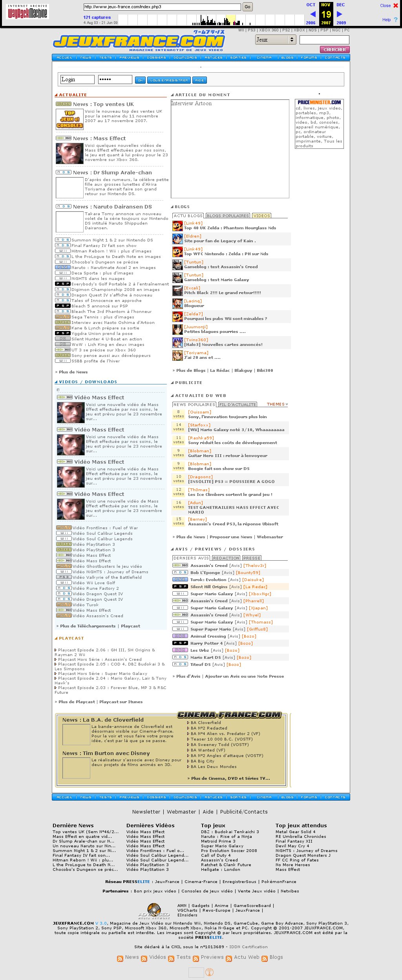Viewport: 402px width, 980px height.
Task: Open thumbnail beside News : Mass Effect
Action: (69, 154)
